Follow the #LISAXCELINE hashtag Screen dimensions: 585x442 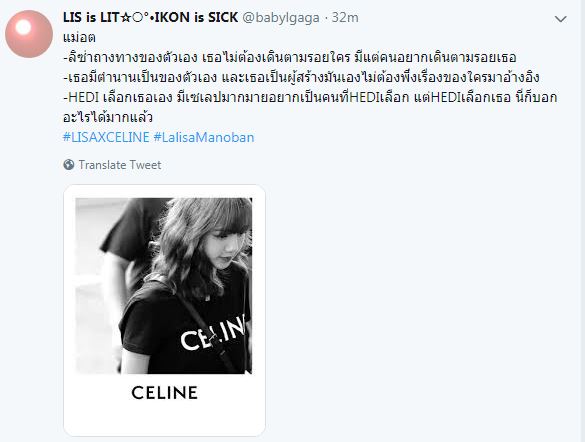(106, 137)
